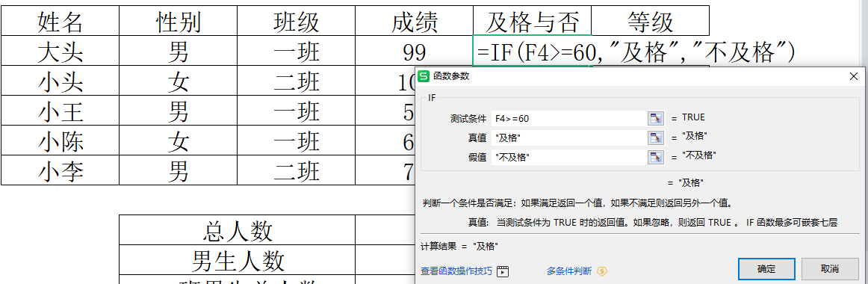Select 小李's gender cell 男
This screenshot has width=868, height=284.
[178, 170]
